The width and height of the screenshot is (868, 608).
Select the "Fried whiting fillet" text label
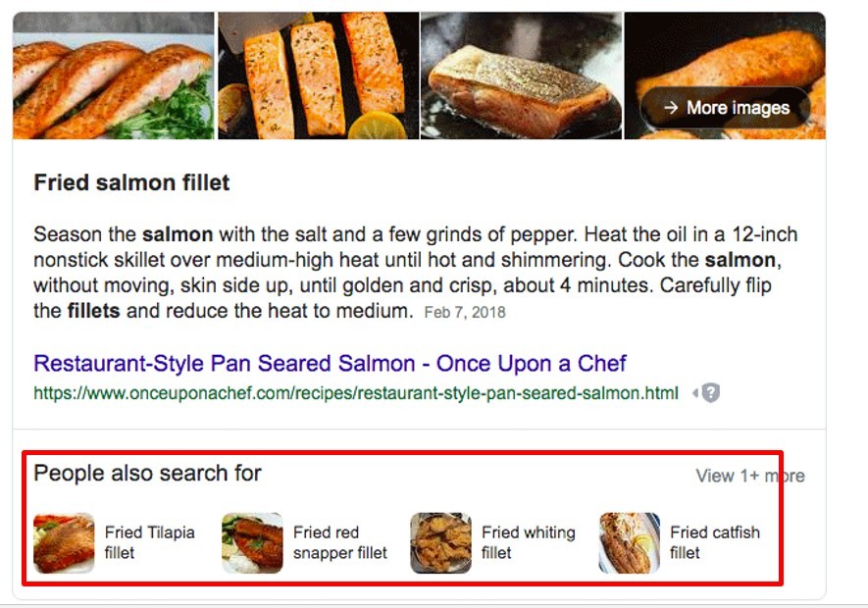528,542
